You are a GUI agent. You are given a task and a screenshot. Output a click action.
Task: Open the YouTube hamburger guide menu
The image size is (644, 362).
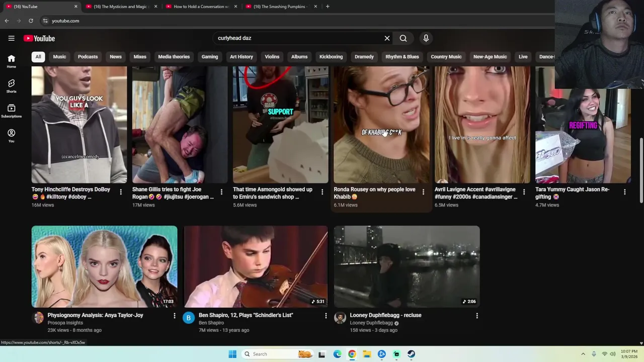point(11,38)
